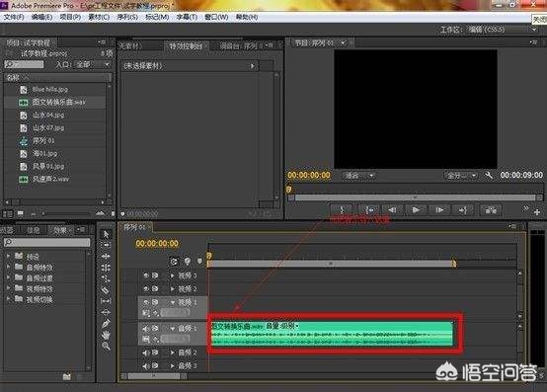Select the Razor tool

(x=106, y=290)
